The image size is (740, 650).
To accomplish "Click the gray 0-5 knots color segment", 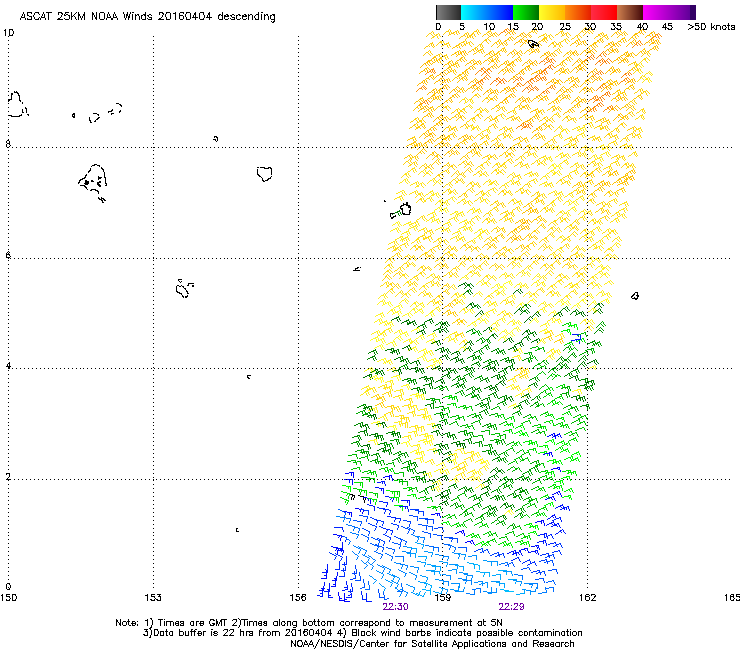I will (x=448, y=12).
